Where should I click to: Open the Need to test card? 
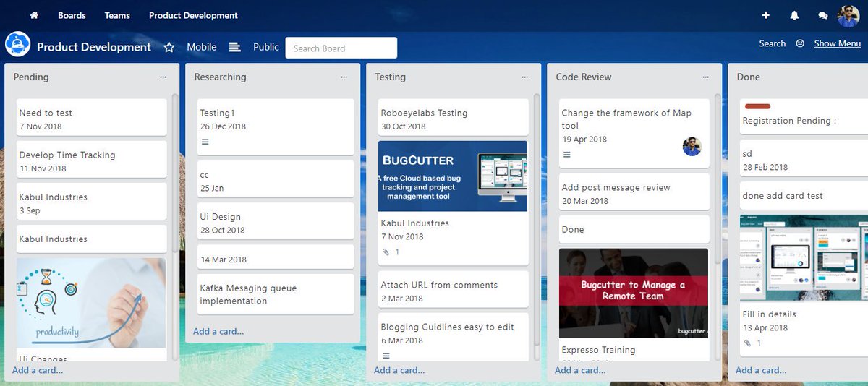(x=92, y=118)
